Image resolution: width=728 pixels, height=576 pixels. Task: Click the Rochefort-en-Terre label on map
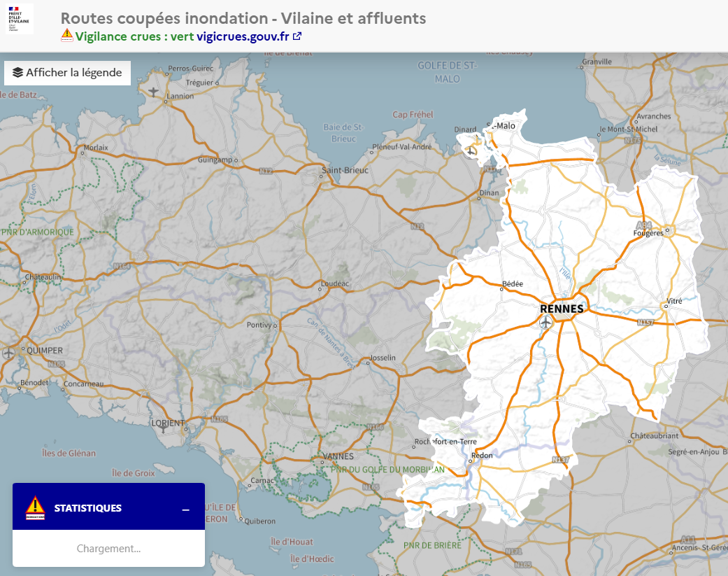point(445,442)
